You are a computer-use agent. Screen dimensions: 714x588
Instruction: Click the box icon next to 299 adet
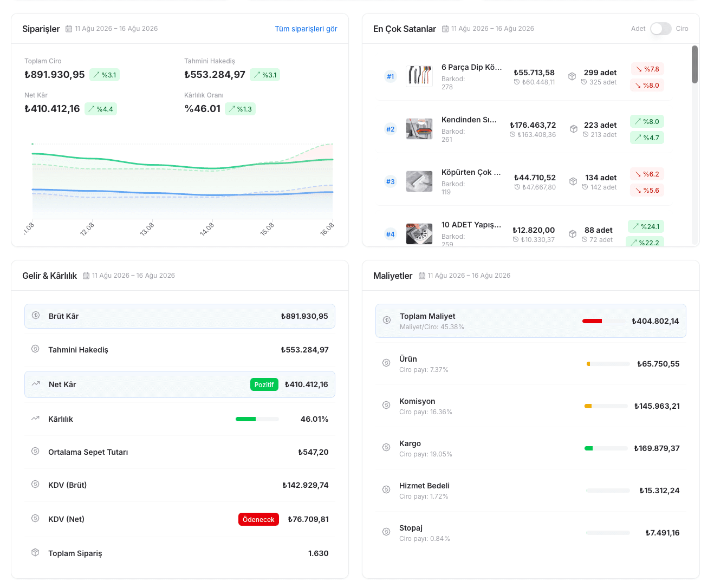pos(572,76)
